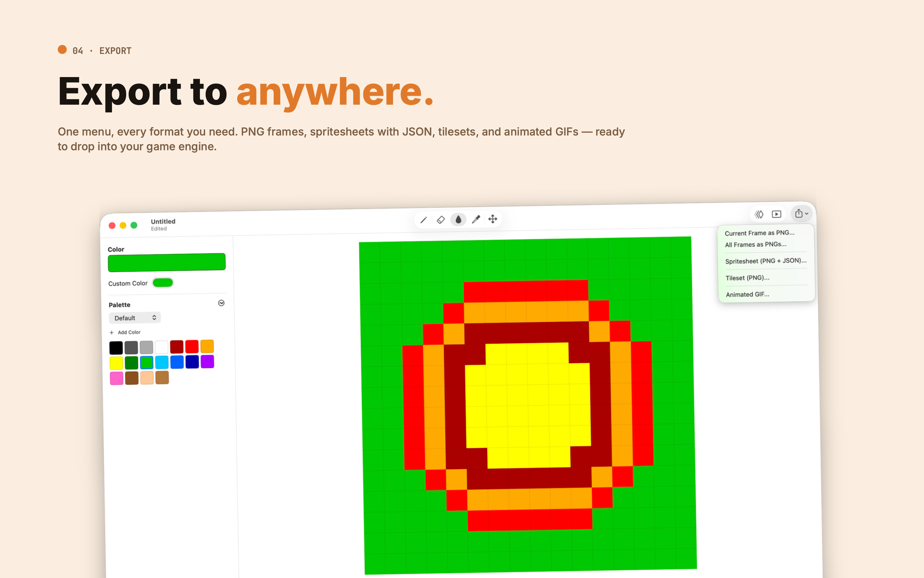The image size is (924, 578).
Task: Pick the white palette swatch
Action: [161, 347]
